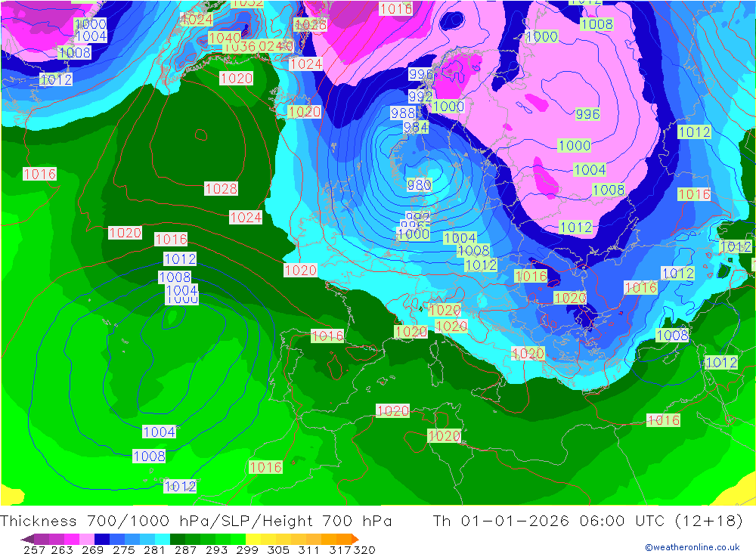756x554 pixels.
Task: Open the weatheronline.co.uk copyright link
Action: coord(692,547)
